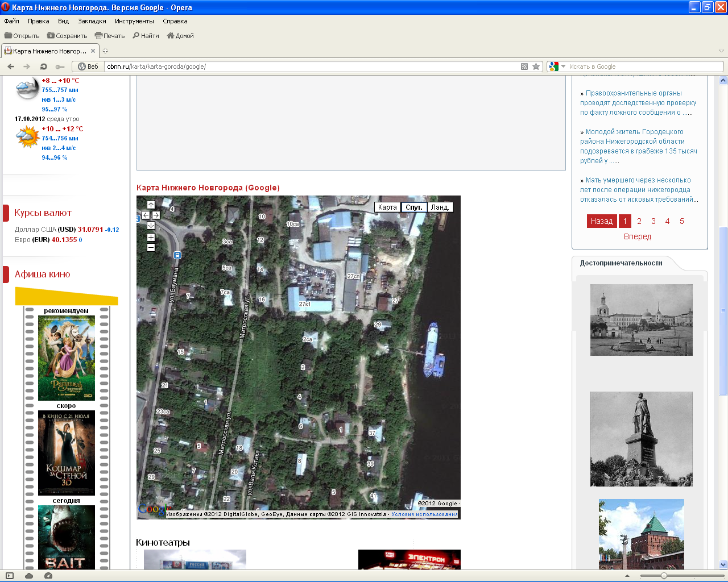Open the Файл menu

click(x=11, y=21)
